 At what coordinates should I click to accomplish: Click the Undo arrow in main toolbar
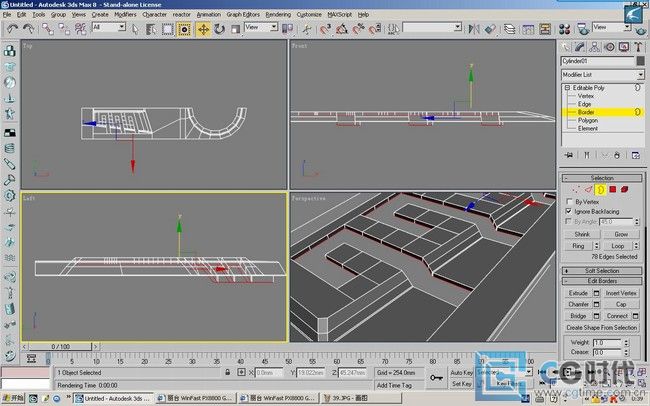12,29
